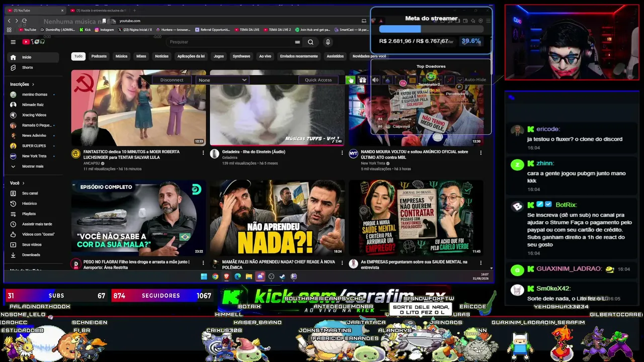Open the DominiPay bookmark
The image size is (644, 362).
click(58, 30)
